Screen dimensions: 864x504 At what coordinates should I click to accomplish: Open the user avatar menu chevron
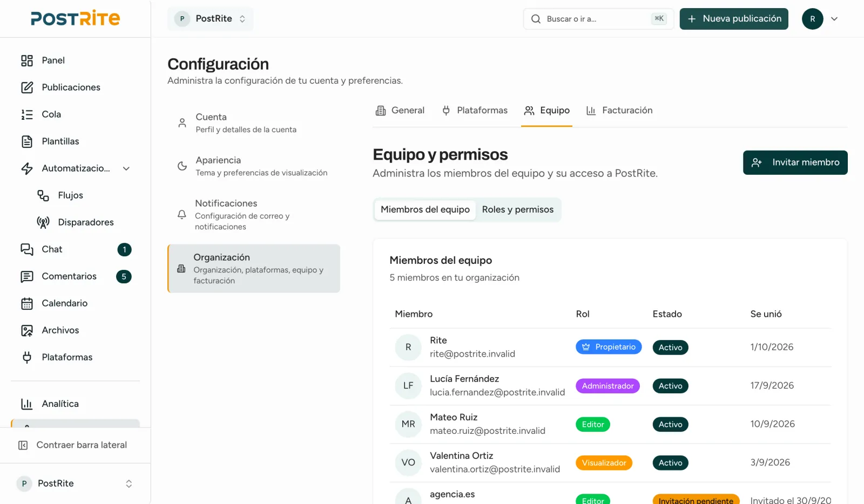[834, 19]
